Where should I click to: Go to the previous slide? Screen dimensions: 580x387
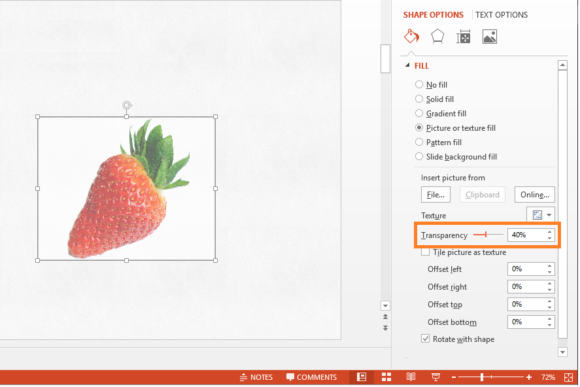point(385,317)
